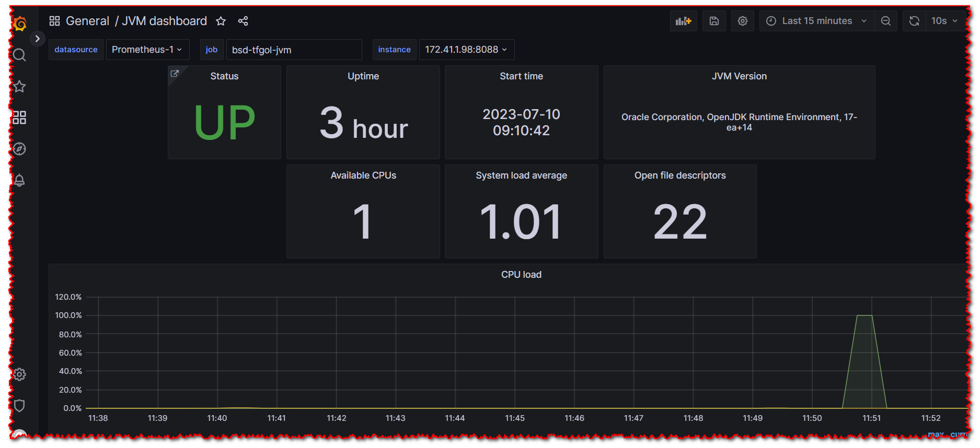The image size is (980, 448).
Task: Open the Configuration gear in sidebar
Action: click(19, 374)
